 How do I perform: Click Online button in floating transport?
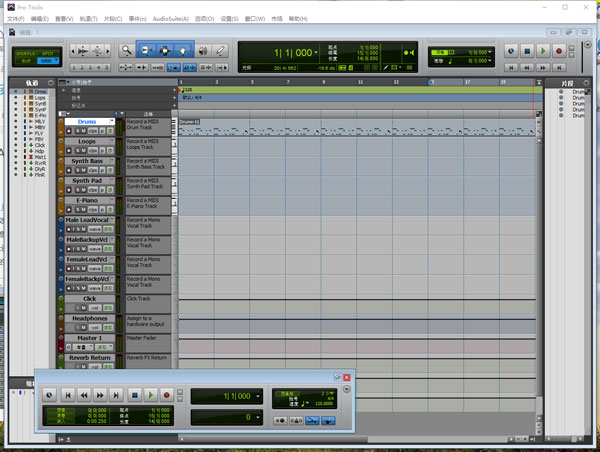click(x=48, y=396)
